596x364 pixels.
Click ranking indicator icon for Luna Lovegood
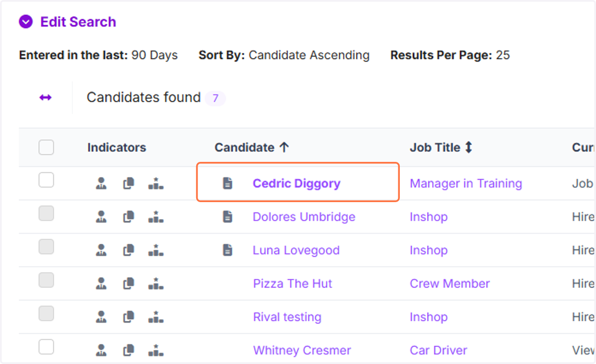(x=156, y=250)
